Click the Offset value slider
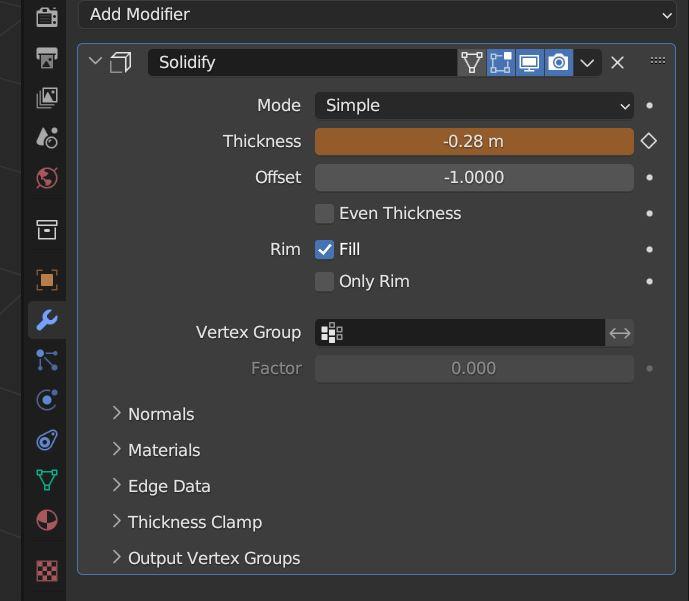Viewport: 689px width, 601px height. 474,177
